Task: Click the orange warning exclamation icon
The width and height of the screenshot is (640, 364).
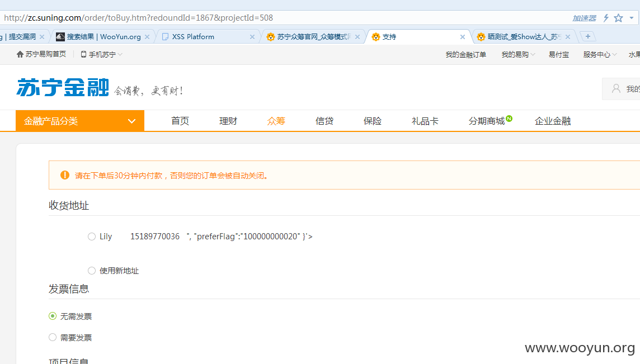Action: (x=65, y=175)
